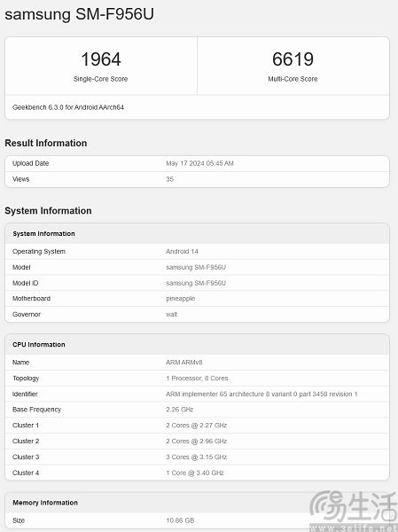This screenshot has height=532, width=398.
Task: Select the ARM ARMv8 name value
Action: tap(184, 363)
